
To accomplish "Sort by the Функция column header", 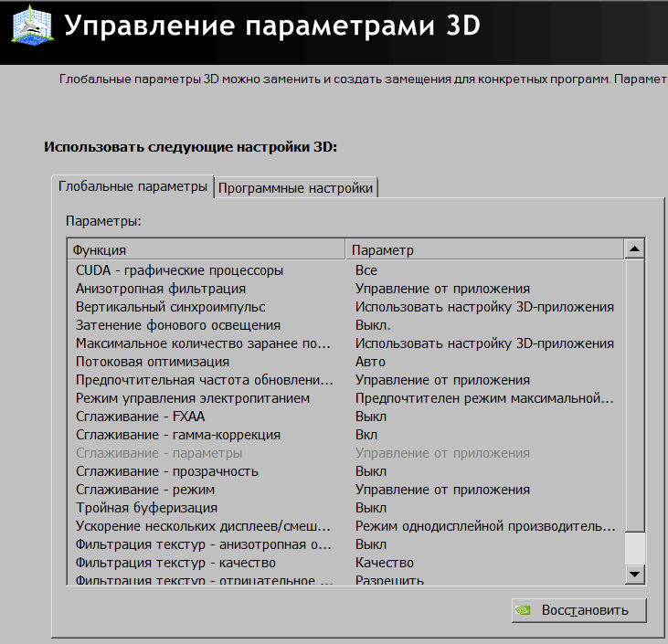I will pos(206,249).
